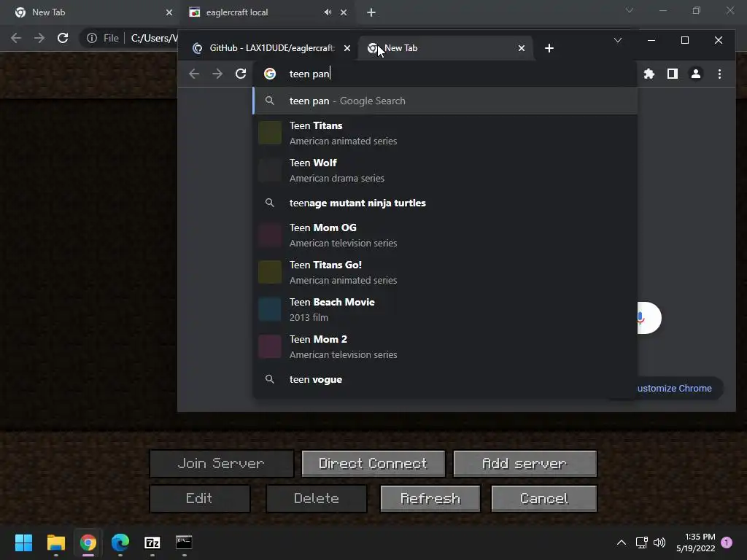The height and width of the screenshot is (560, 747).
Task: Switch to GitHub - LAX1DUDE/eaglercraft tab
Action: [270, 48]
